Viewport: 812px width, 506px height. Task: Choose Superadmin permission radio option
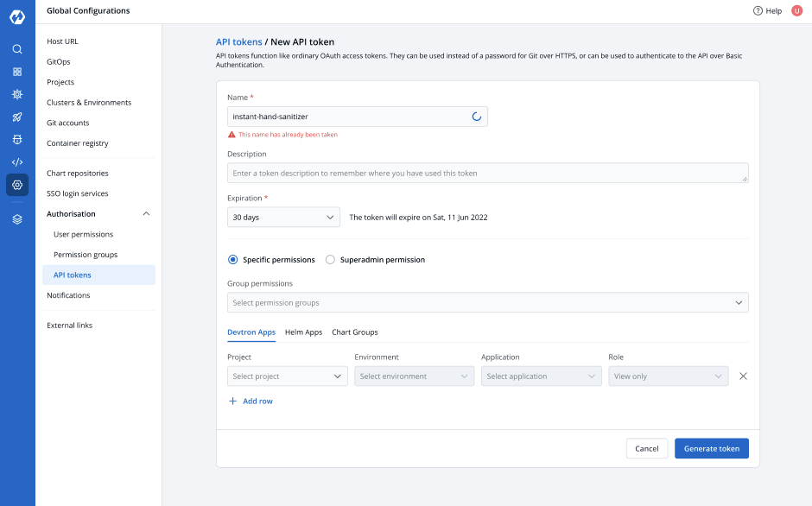tap(330, 260)
